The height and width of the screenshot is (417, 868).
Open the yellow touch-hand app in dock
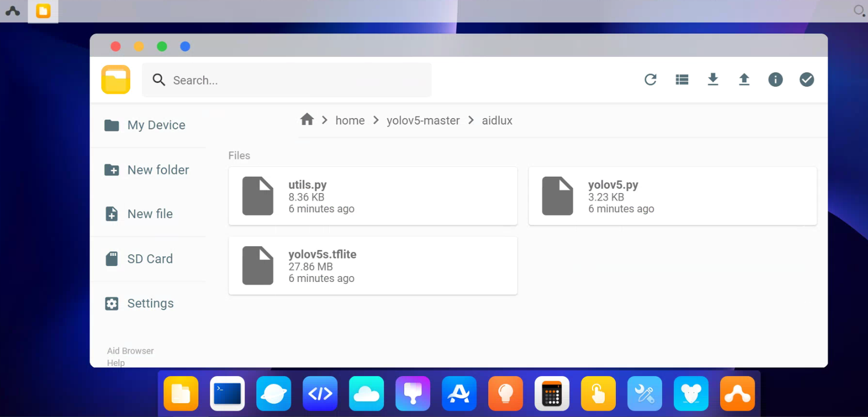tap(598, 394)
